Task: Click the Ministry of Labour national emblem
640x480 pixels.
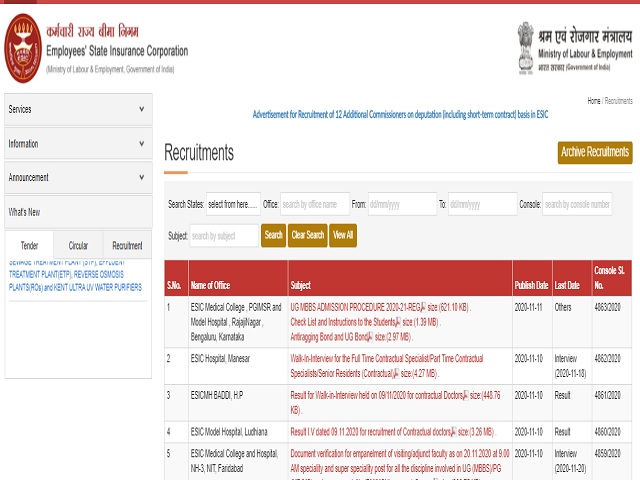Action: coord(525,48)
